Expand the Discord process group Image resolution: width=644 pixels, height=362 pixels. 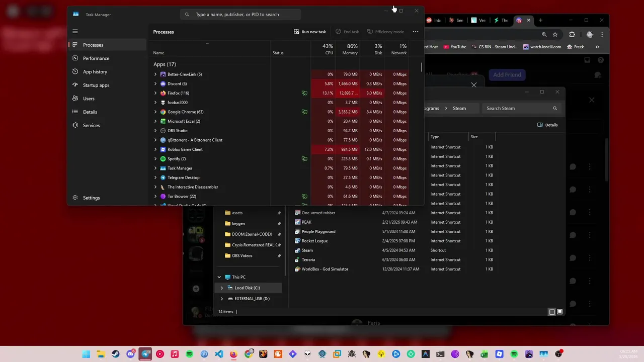155,84
